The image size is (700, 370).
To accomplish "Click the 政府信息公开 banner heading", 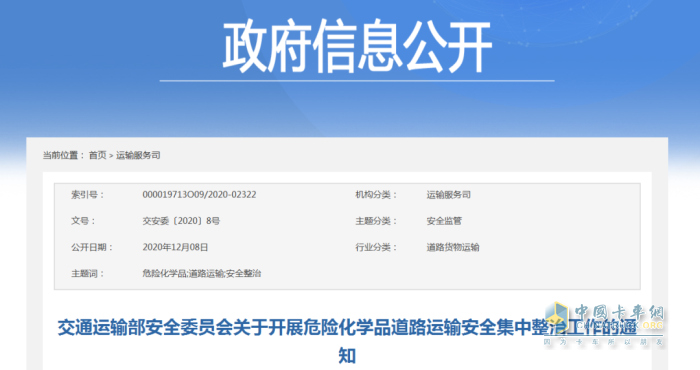I will 357,46.
